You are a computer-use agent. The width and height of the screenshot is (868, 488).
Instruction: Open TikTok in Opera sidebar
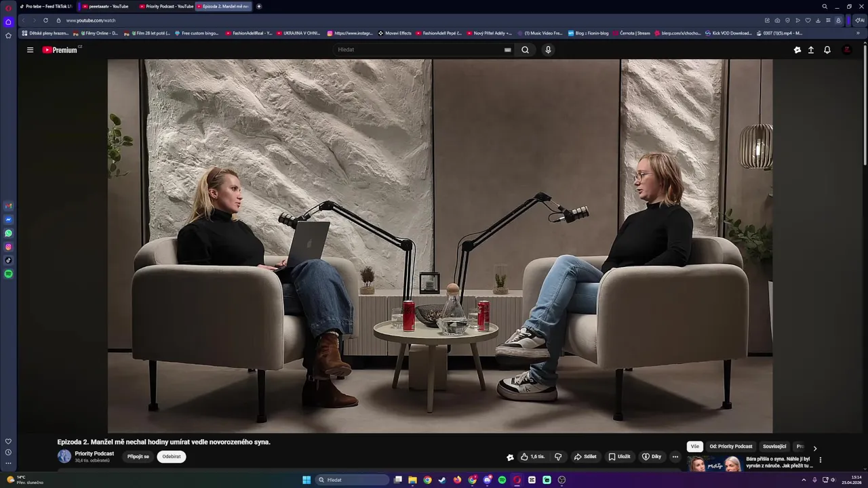point(8,260)
